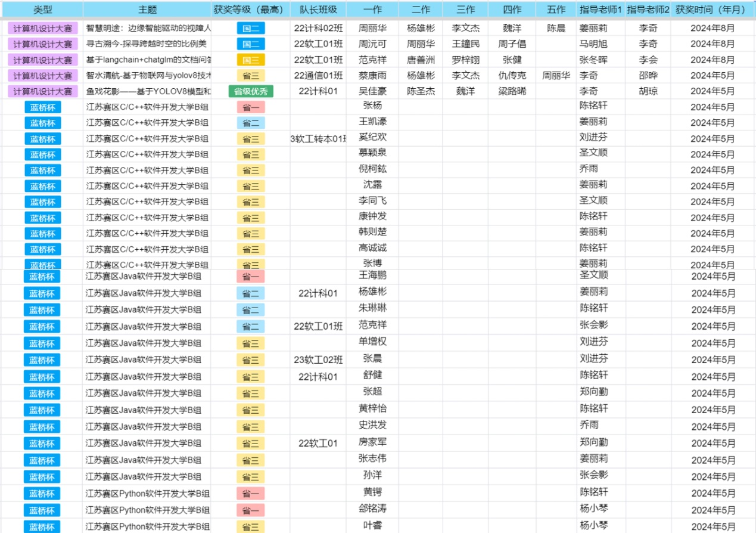Viewport: 756px width, 533px height.
Task: Select the first-author cell '慕颖泉'
Action: pos(372,153)
